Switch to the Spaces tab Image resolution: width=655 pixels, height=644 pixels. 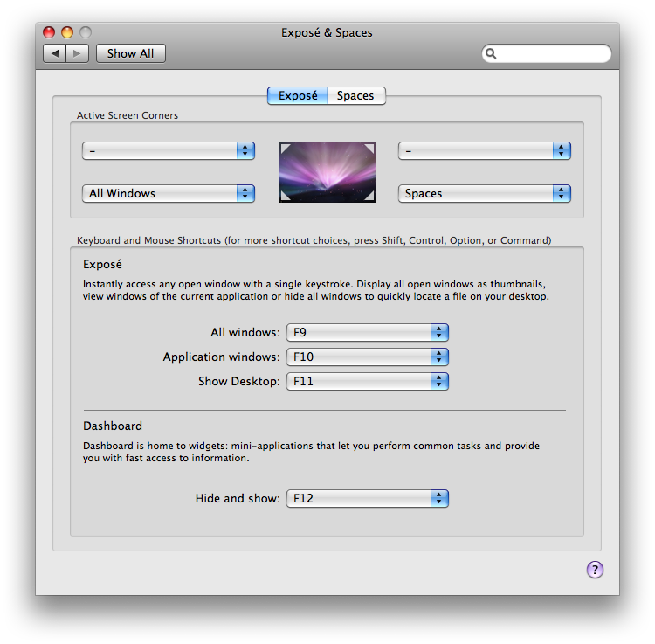click(356, 96)
